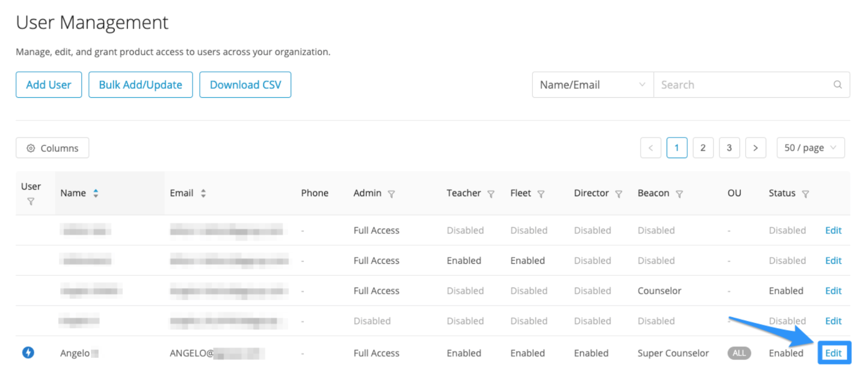Open the 50 / page size dropdown
The width and height of the screenshot is (868, 366).
810,148
